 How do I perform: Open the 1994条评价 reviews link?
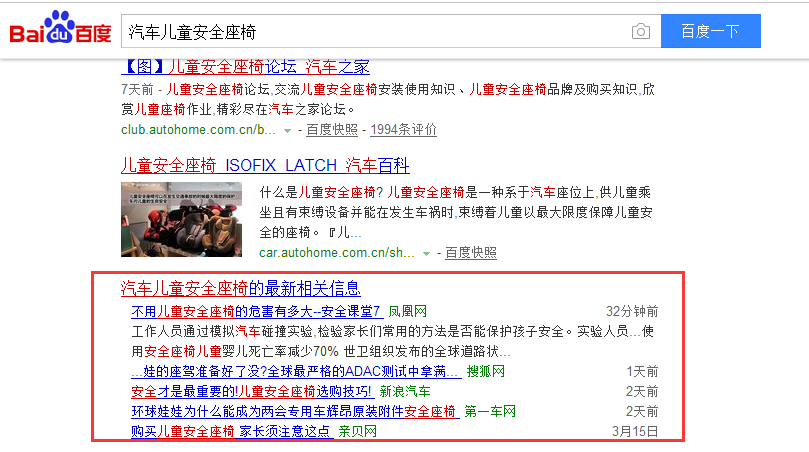[x=403, y=130]
